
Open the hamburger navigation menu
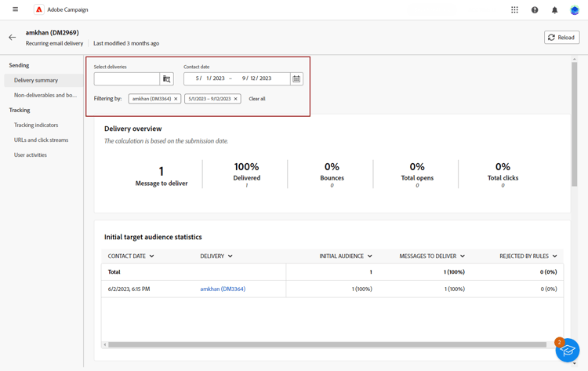[16, 9]
